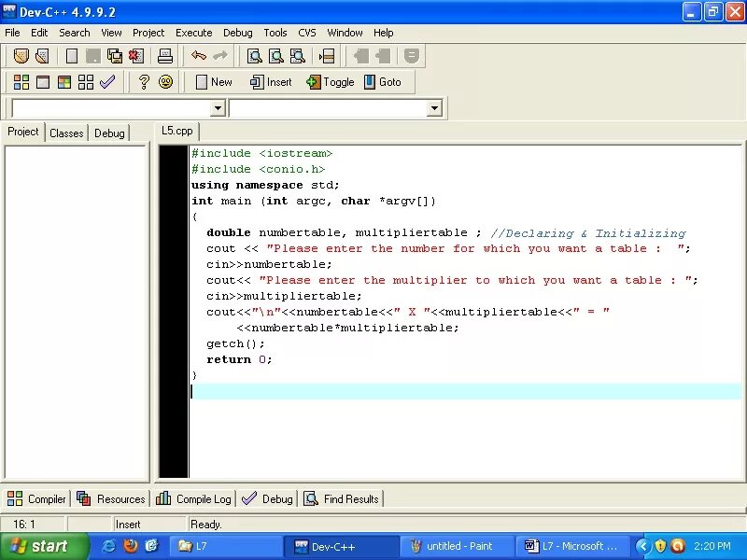747x560 pixels.
Task: Compile the current source file
Action: pyautogui.click(x=21, y=82)
